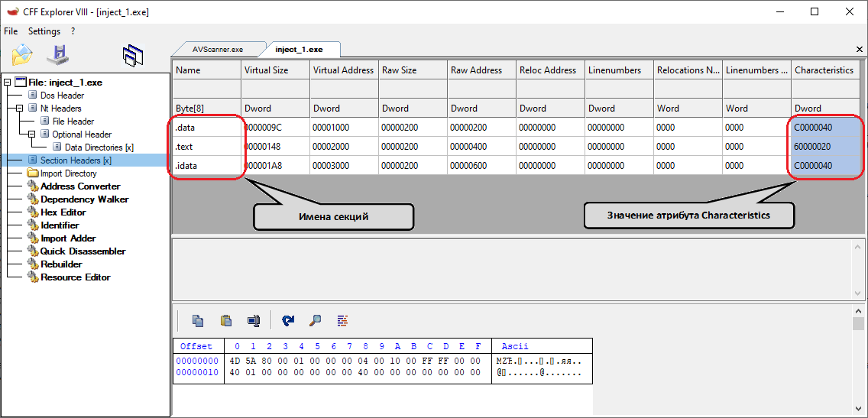Image resolution: width=868 pixels, height=418 pixels.
Task: Click Virtual Size value 0000009C
Action: click(275, 128)
